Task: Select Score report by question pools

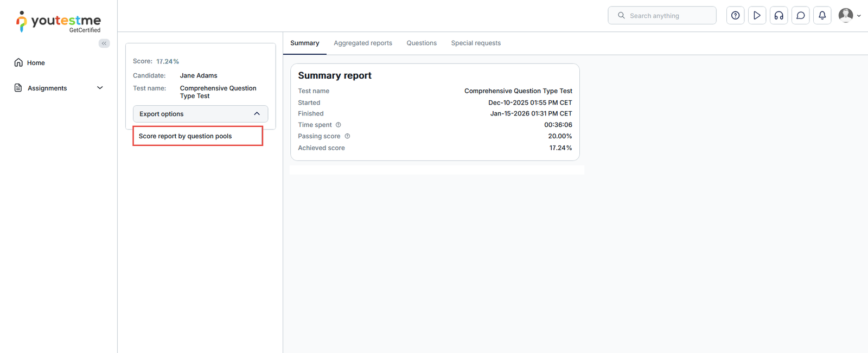Action: click(x=197, y=136)
